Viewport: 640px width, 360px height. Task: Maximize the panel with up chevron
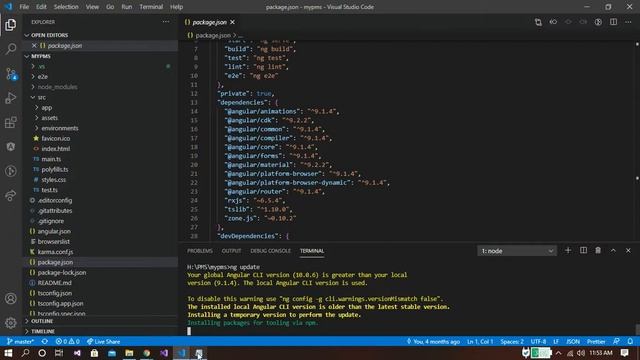point(613,251)
